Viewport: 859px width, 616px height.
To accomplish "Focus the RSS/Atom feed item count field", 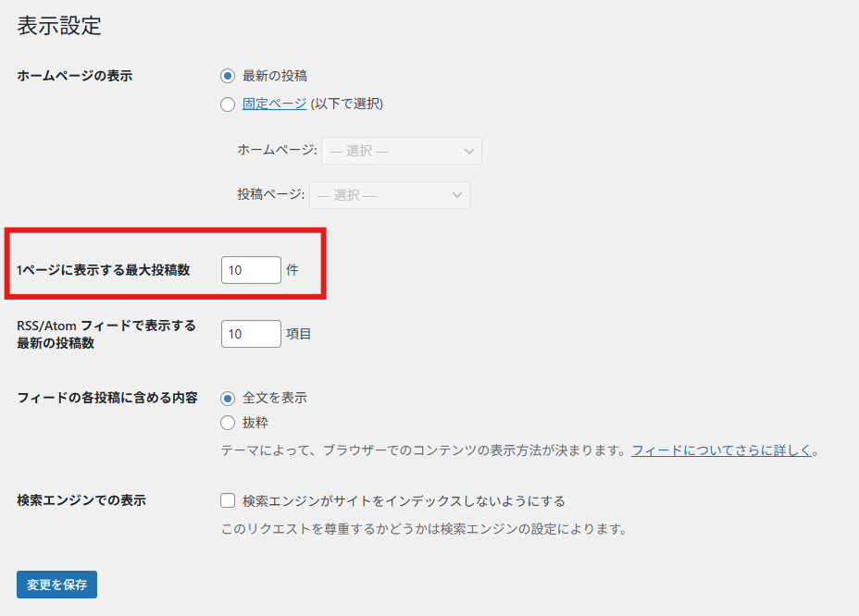I will (251, 334).
